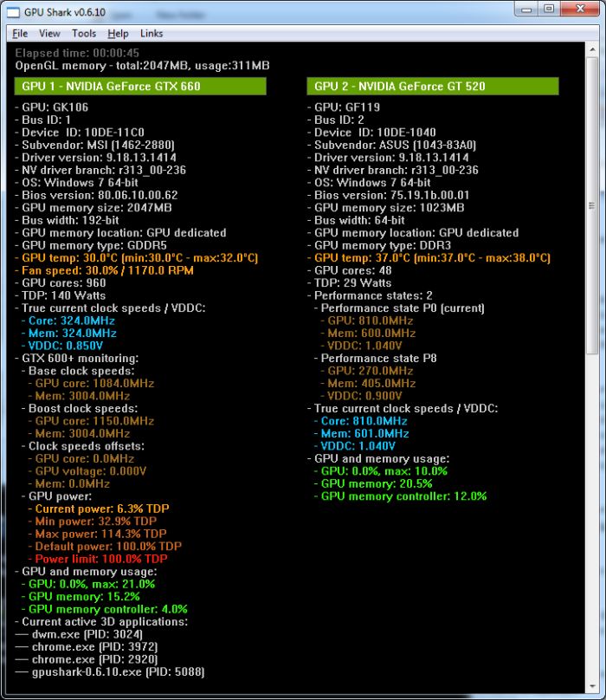Click GPU memory type: DDR3

(x=380, y=245)
